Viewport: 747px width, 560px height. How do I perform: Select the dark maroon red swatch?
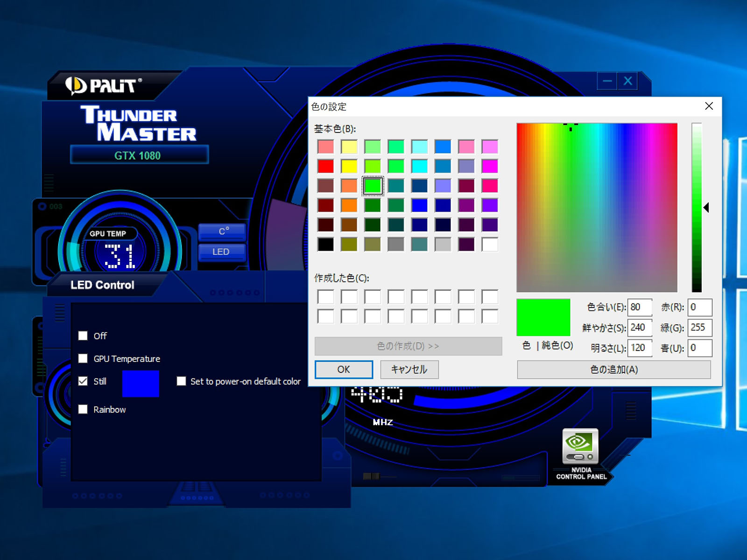(x=325, y=205)
